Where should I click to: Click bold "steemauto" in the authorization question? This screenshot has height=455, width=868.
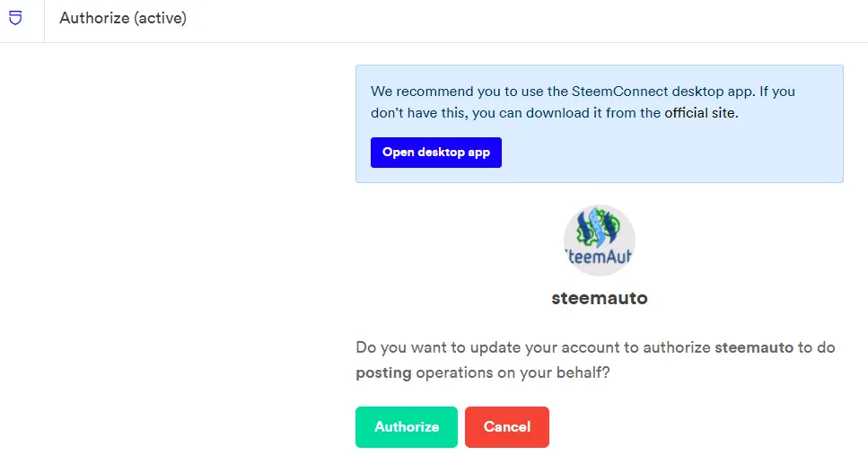(x=754, y=347)
